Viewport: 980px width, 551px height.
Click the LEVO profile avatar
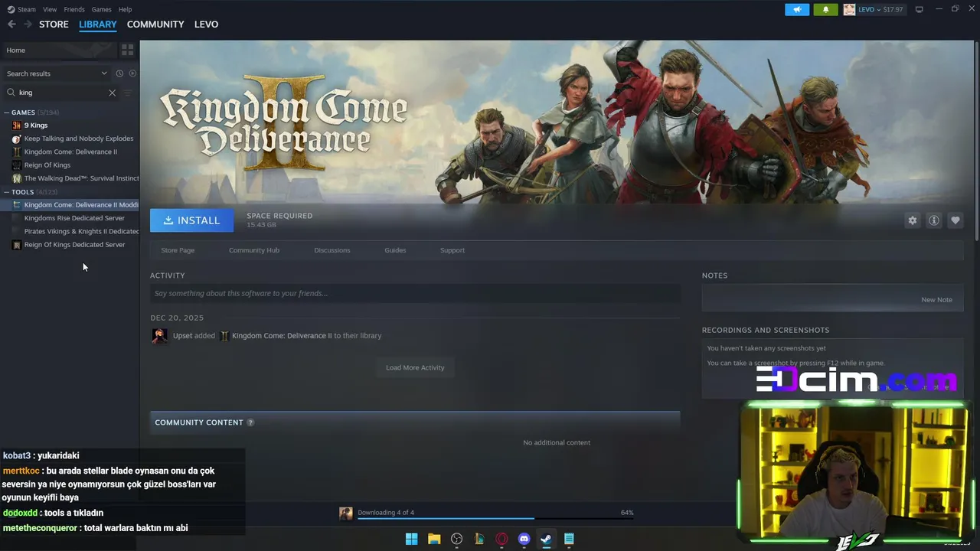tap(849, 9)
